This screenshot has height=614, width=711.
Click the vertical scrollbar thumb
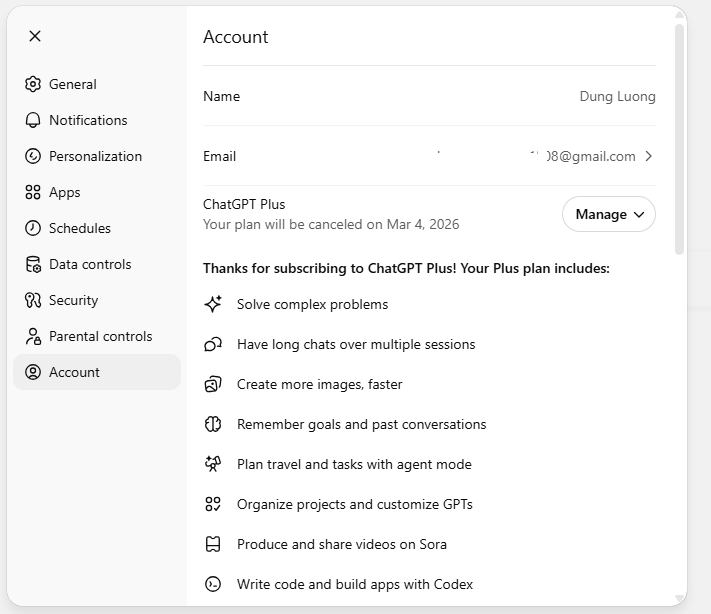tap(679, 140)
